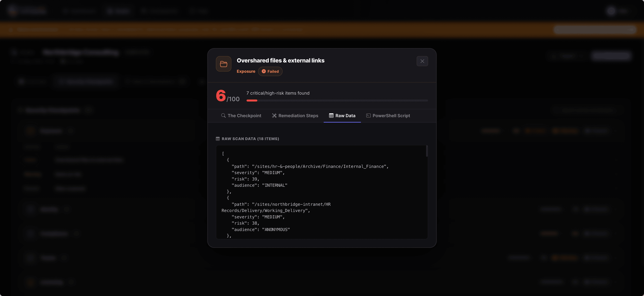Click the terminal icon on PowerShell Script
Screen dimensions: 644x296
(x=368, y=116)
